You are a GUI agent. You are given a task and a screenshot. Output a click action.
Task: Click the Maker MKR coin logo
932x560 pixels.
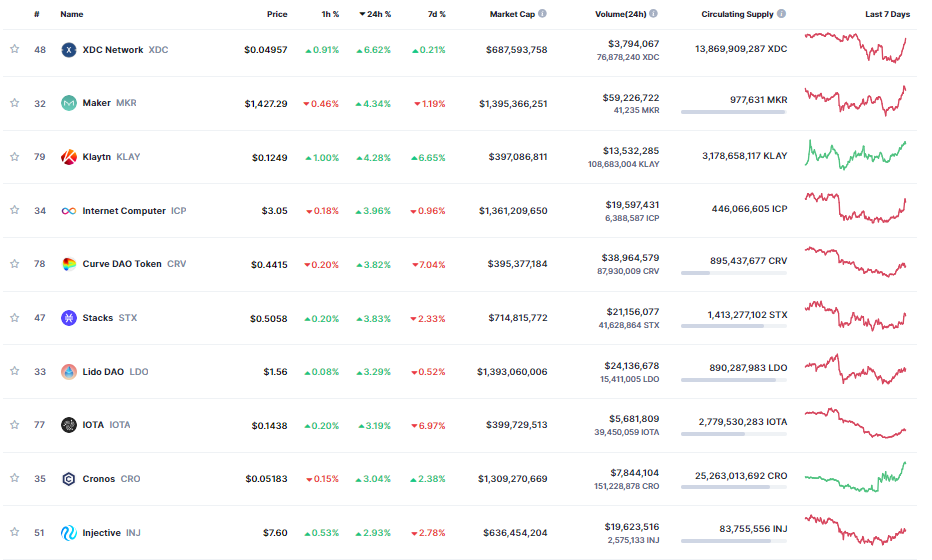coord(69,103)
